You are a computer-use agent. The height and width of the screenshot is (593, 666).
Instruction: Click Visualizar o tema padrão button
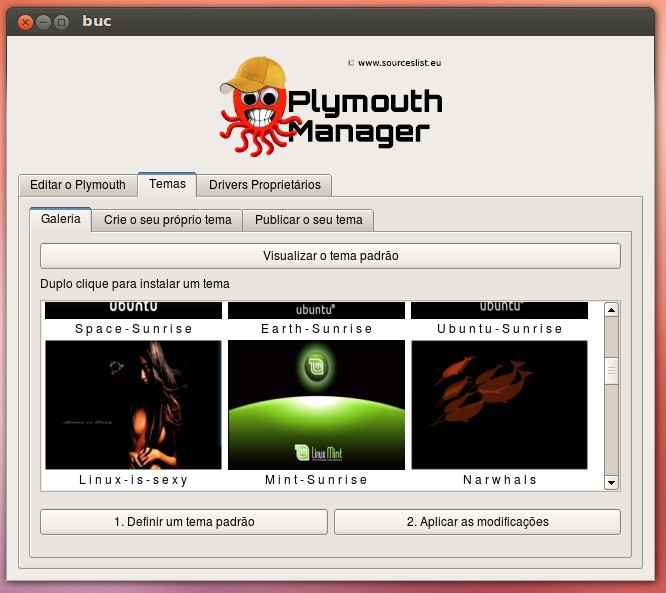click(x=330, y=256)
